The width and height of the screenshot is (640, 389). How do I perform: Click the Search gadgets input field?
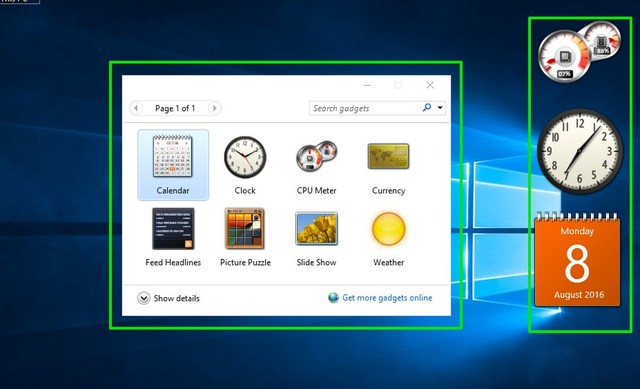(x=365, y=108)
